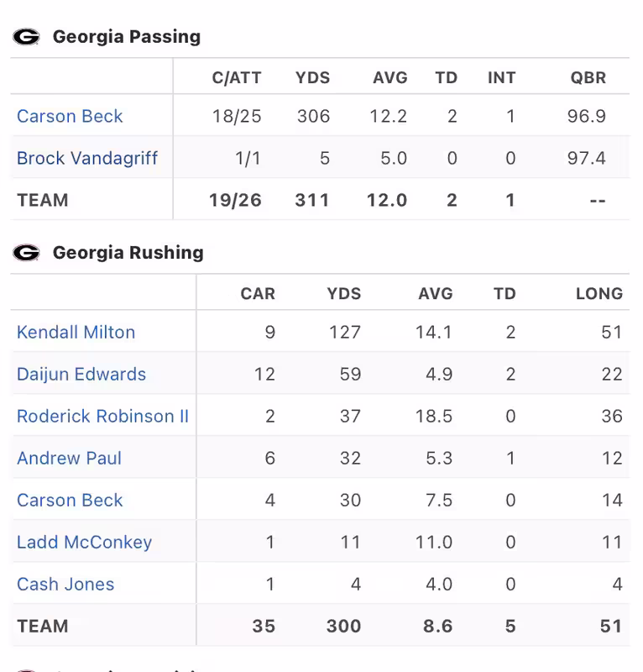Click the Georgia logo beside Passing heading
Viewport: 643px width, 672px height.
click(x=26, y=37)
